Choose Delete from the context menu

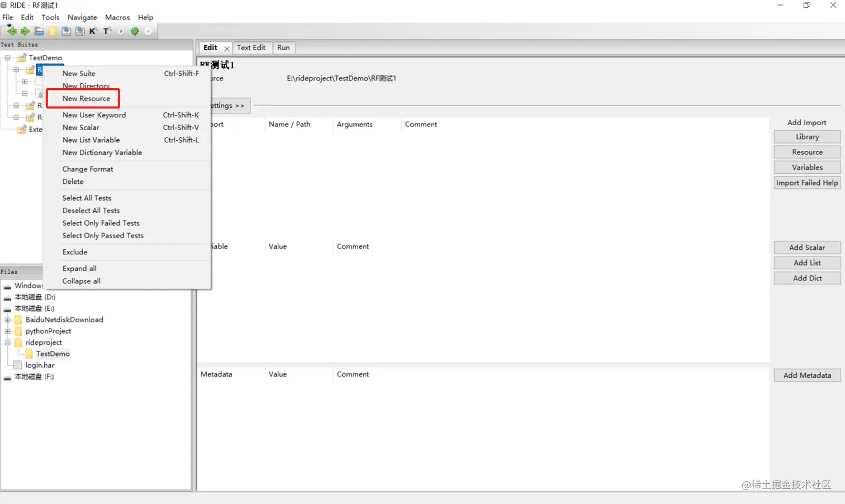pos(127,182)
